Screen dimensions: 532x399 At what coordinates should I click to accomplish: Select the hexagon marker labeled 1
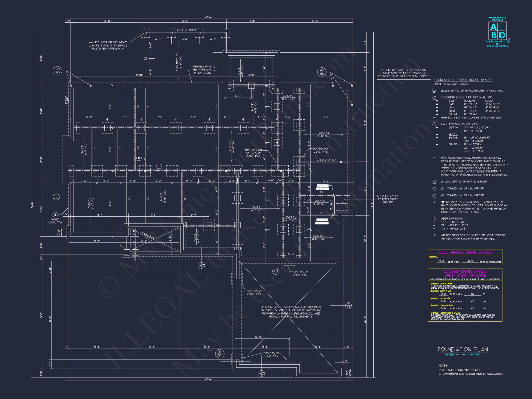(x=159, y=166)
